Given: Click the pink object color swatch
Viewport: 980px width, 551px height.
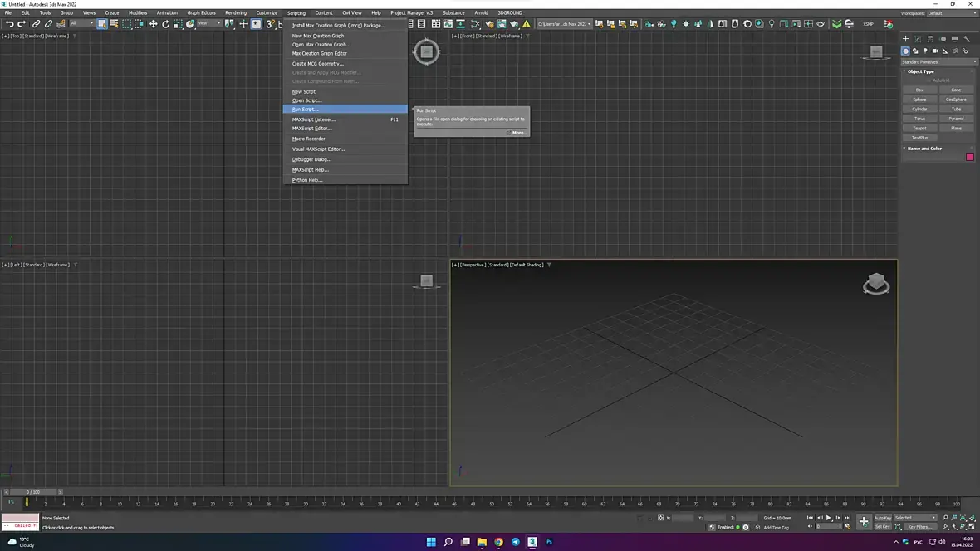Looking at the screenshot, I should point(969,157).
